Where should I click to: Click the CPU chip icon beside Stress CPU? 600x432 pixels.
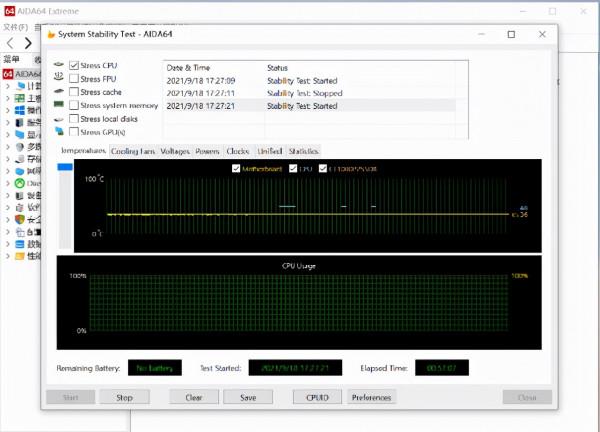point(59,65)
